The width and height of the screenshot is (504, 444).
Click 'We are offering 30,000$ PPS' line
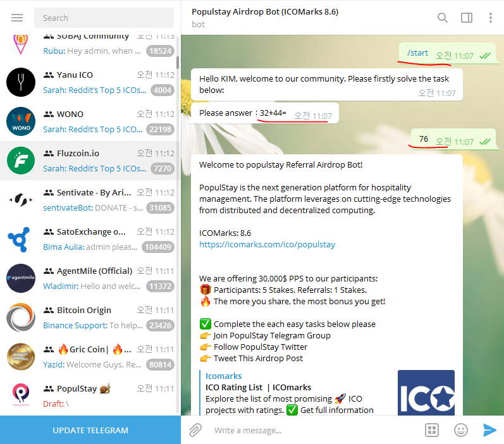click(288, 278)
